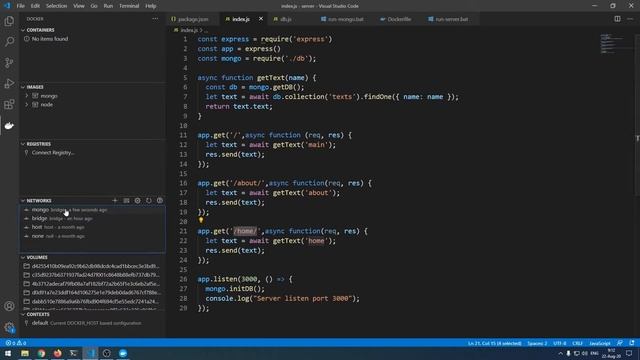Click the plus icon to create a network

[x=115, y=200]
